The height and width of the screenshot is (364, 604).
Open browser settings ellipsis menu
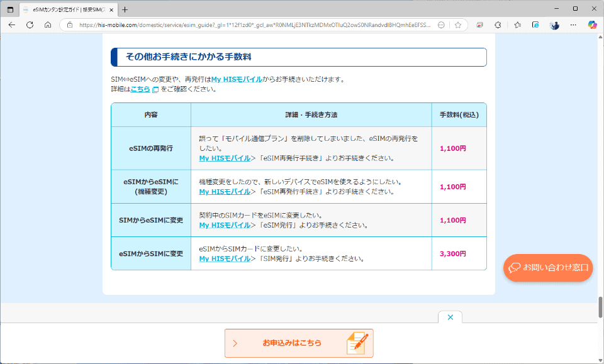coord(573,25)
